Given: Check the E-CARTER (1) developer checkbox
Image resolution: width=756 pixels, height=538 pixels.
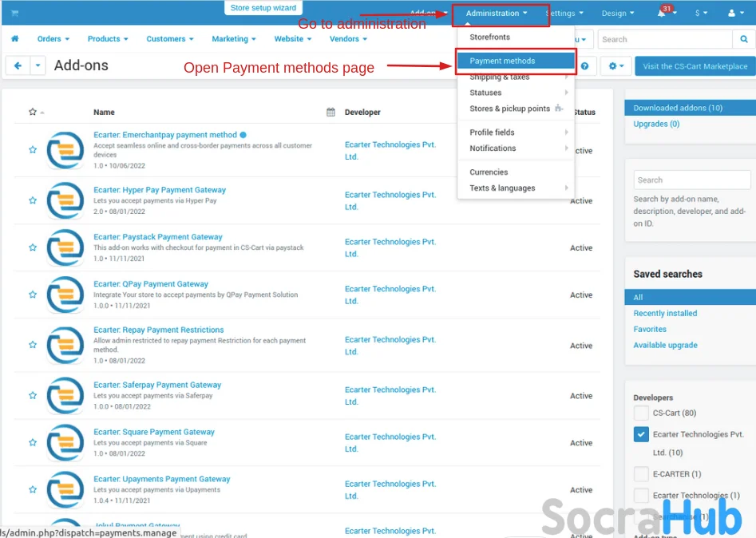Looking at the screenshot, I should pyautogui.click(x=641, y=474).
